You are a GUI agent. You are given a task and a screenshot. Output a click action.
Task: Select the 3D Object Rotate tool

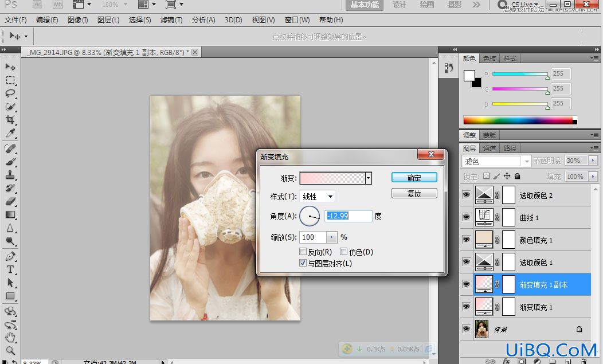(10, 311)
